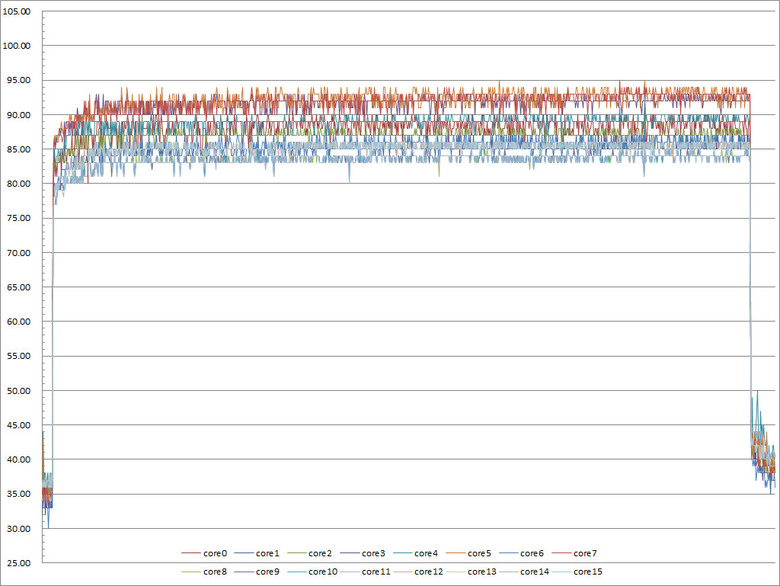Screen dimensions: 780x586
Task: Choose the core7 legend item
Action: (x=575, y=553)
